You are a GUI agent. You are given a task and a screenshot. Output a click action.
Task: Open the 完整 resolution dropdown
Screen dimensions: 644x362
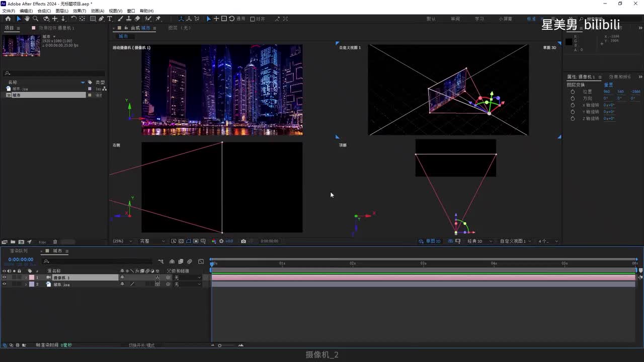coord(152,241)
